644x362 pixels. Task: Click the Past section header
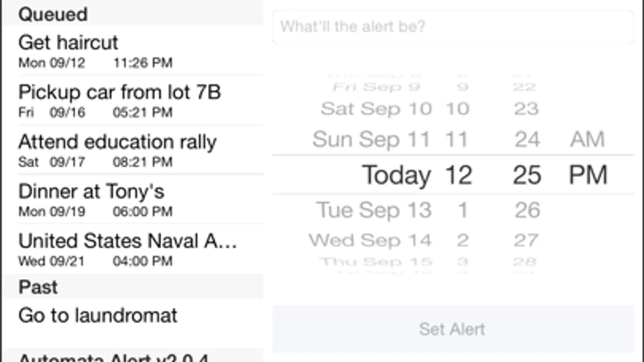[x=133, y=287]
